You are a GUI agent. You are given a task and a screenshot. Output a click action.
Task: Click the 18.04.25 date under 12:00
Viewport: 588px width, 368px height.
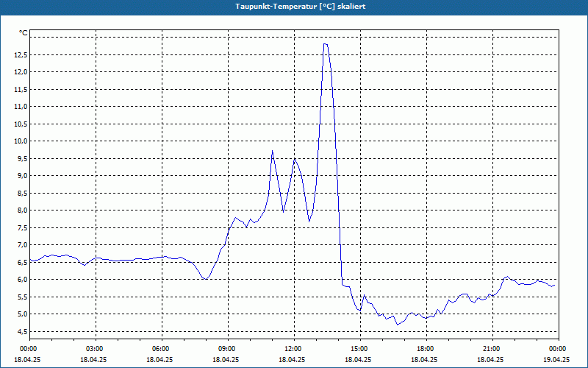tap(292, 359)
